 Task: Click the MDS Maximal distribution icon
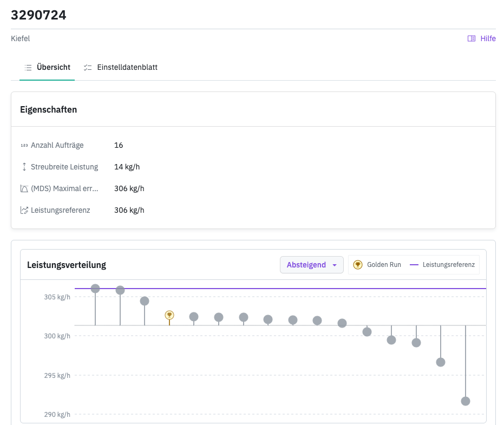click(x=24, y=188)
